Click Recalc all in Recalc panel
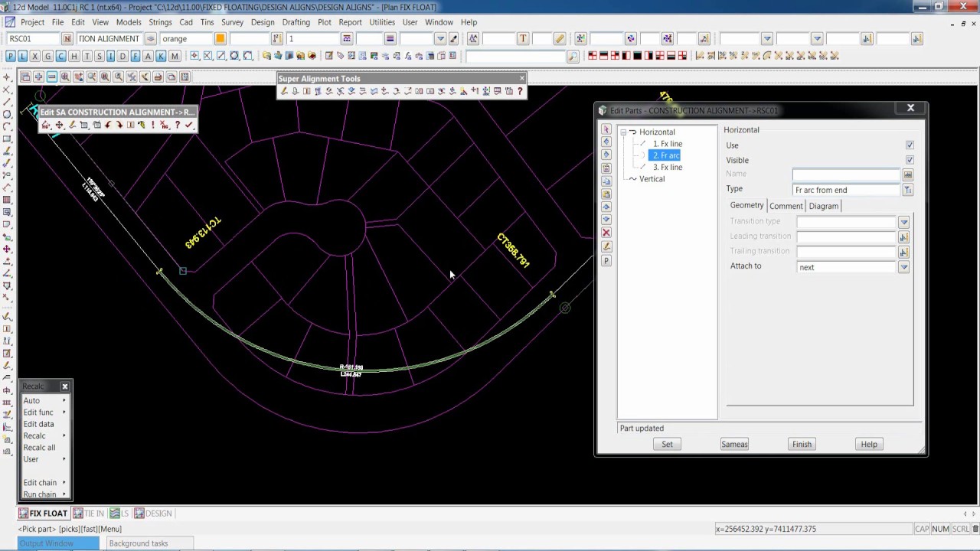This screenshot has height=551, width=980. pos(39,448)
